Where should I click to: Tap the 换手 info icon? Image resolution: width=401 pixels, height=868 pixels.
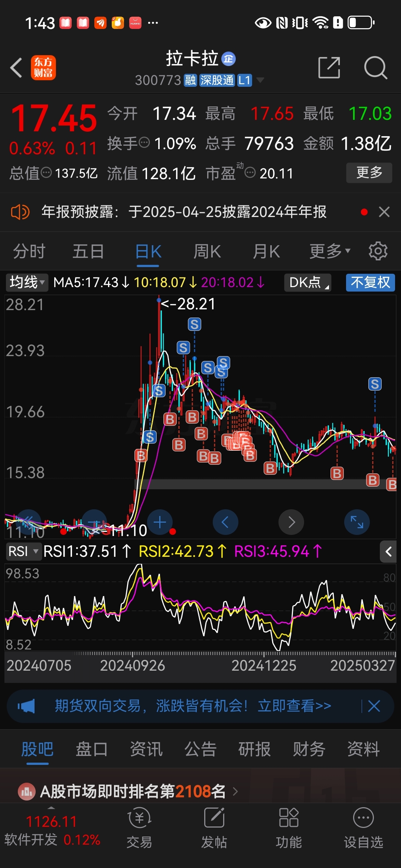click(x=144, y=142)
